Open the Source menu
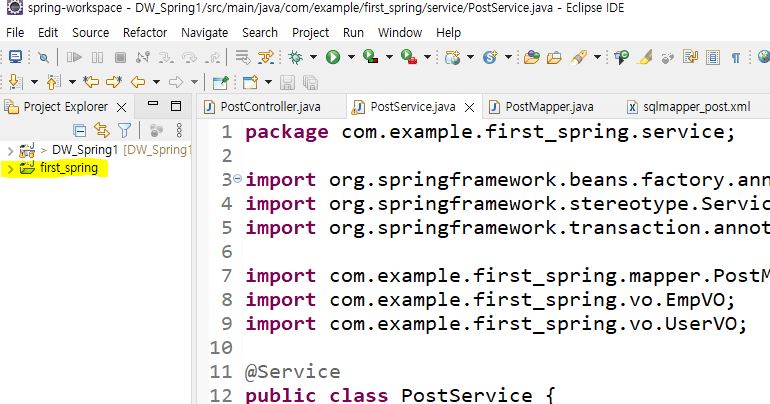 coord(90,33)
